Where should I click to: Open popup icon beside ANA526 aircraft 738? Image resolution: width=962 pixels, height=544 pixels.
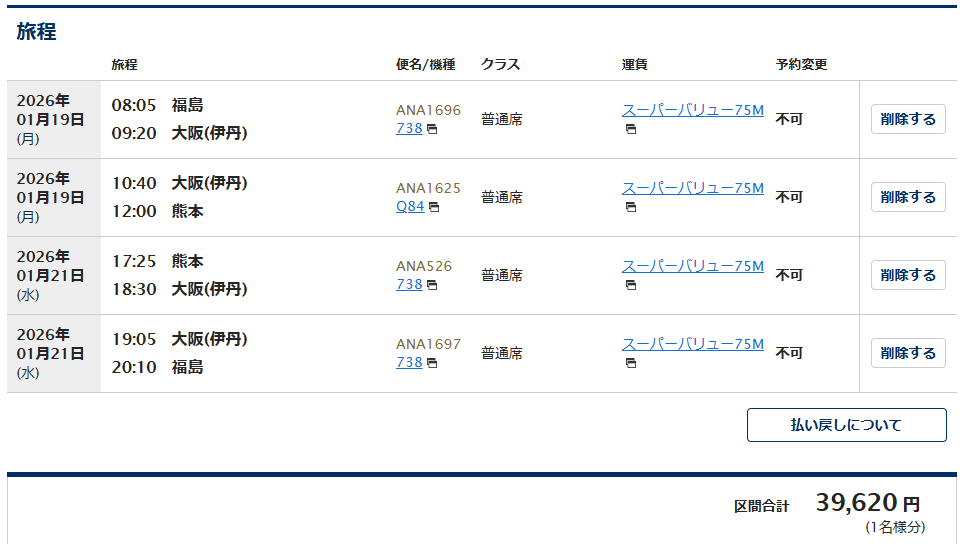pos(432,285)
